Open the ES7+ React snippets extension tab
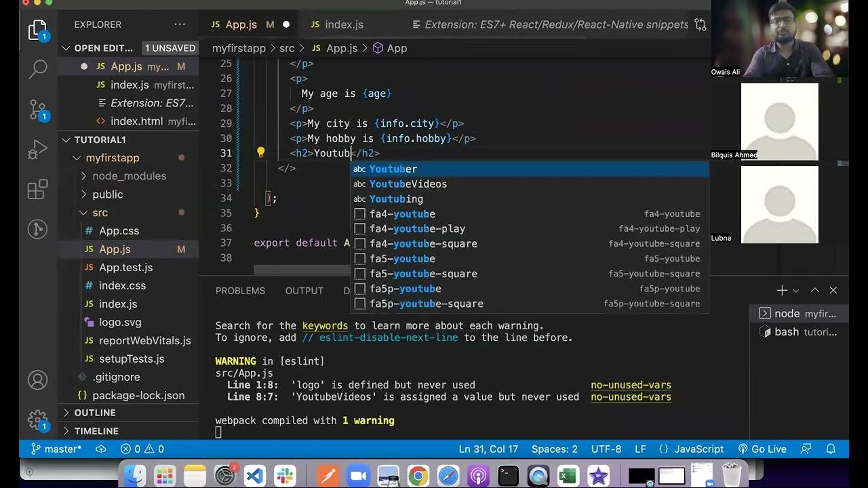This screenshot has height=488, width=868. pos(551,24)
